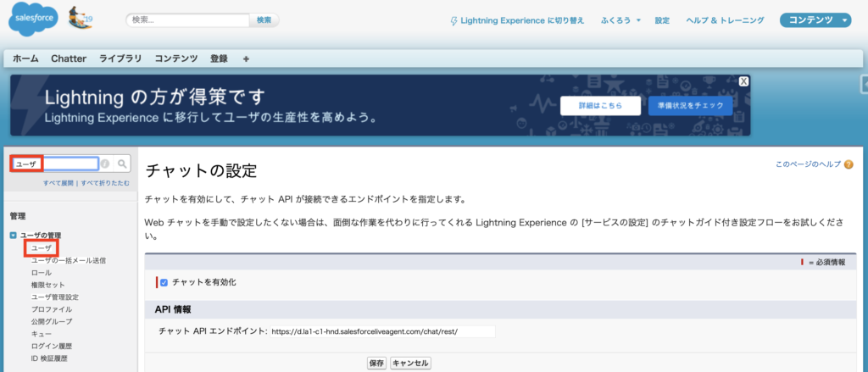
Task: Click the API 情報 section header
Action: [x=173, y=309]
